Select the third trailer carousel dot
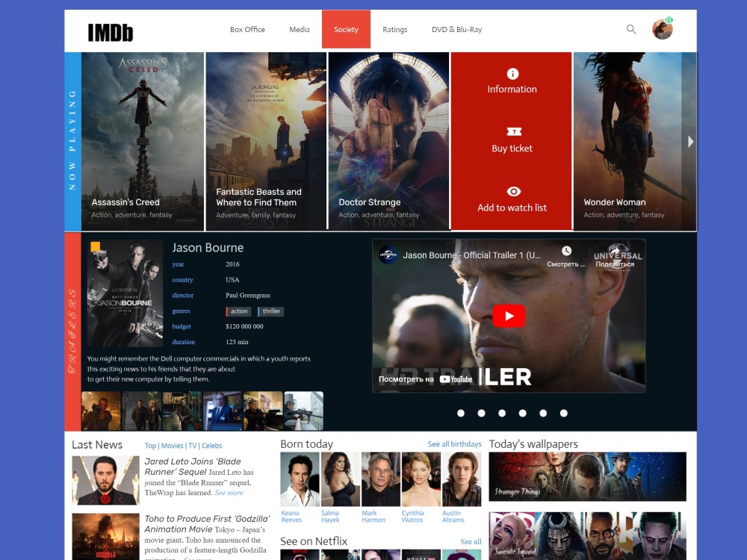 502,413
